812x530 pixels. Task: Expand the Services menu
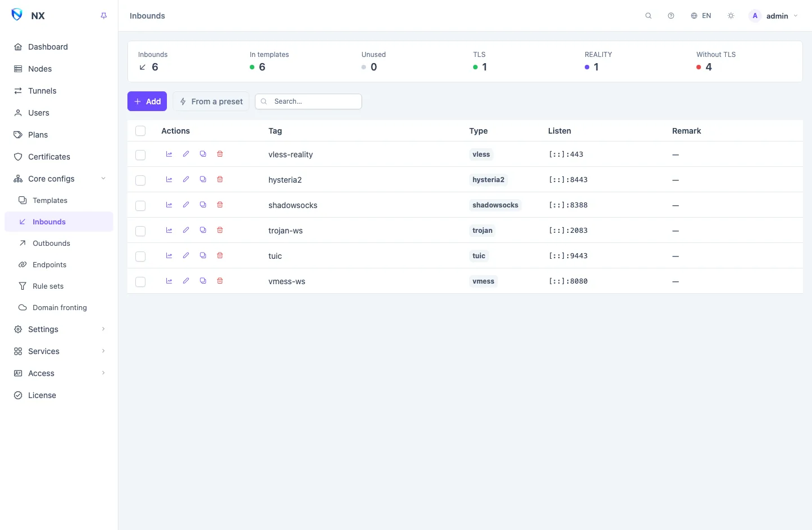click(x=59, y=351)
